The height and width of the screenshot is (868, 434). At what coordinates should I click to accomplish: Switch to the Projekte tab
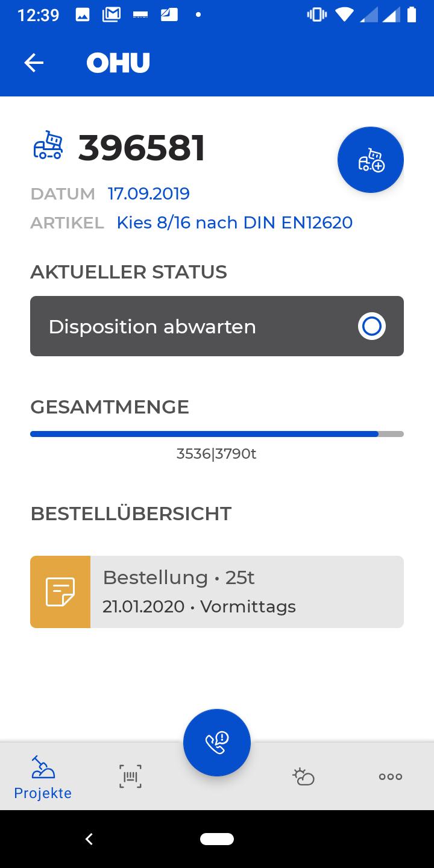43,778
